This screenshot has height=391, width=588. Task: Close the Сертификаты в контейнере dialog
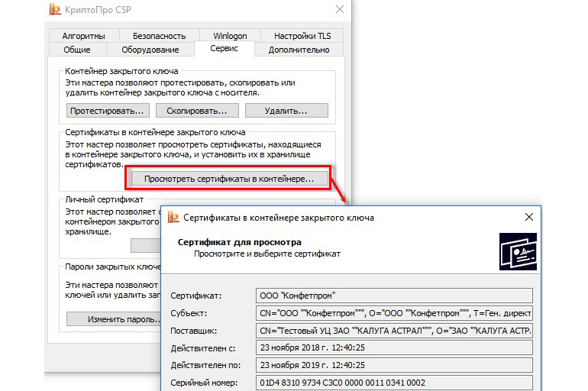[x=529, y=217]
